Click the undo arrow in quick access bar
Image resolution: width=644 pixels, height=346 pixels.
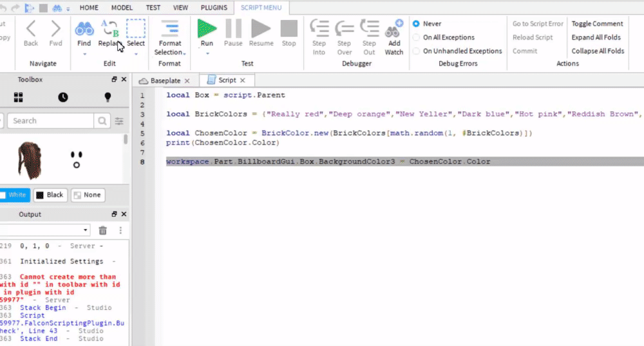point(3,8)
